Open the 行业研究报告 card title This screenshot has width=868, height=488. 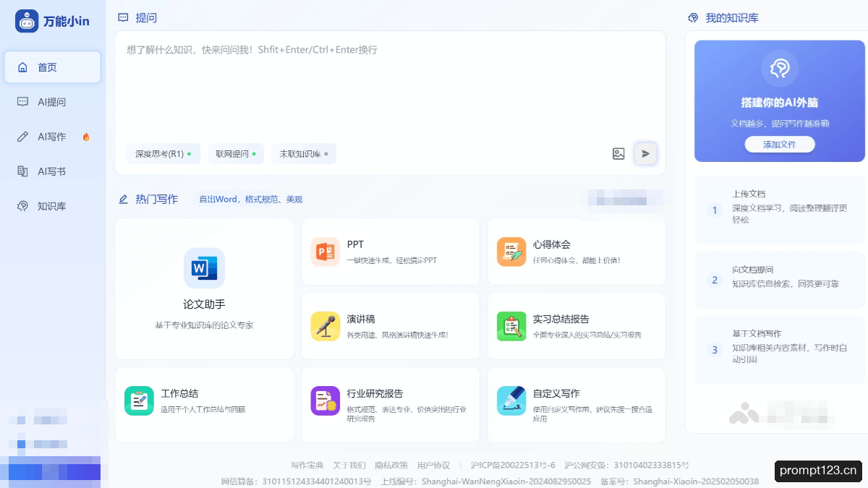(375, 393)
